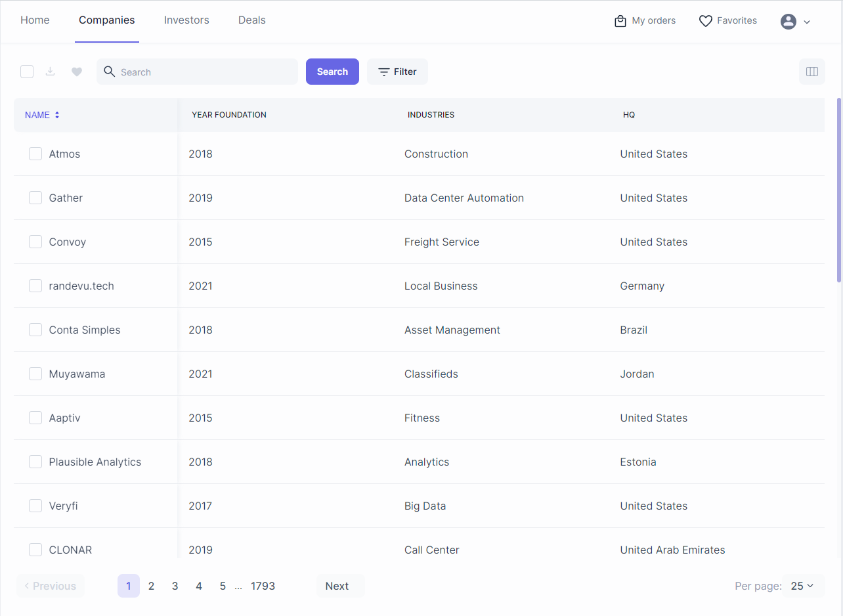
Task: Open the Per page 25 dropdown
Action: [x=803, y=586]
